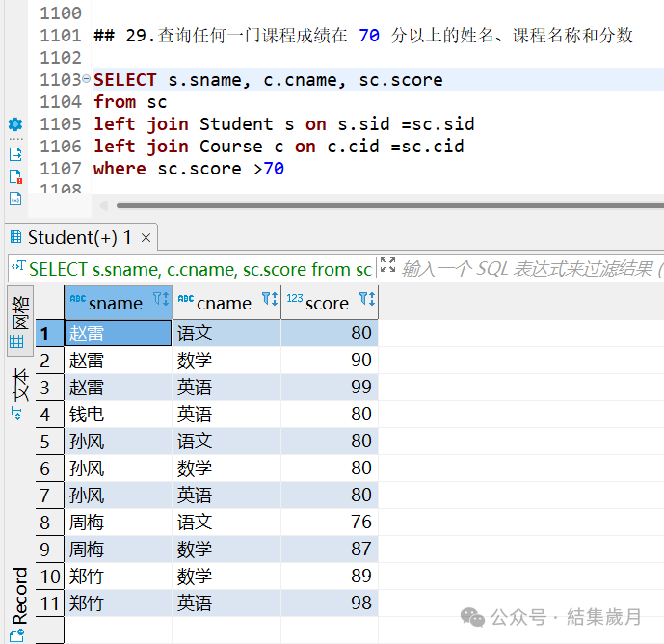
Task: Click the 郑竹 cell in row 11
Action: 118,604
